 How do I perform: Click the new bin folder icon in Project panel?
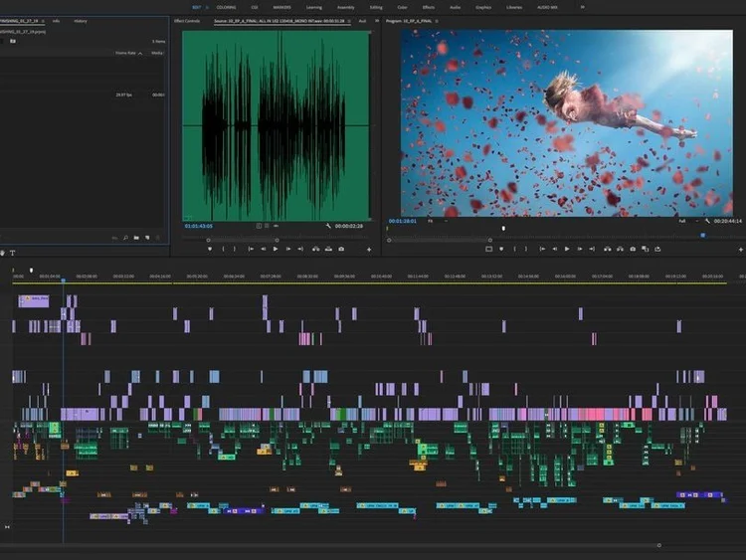click(x=136, y=238)
